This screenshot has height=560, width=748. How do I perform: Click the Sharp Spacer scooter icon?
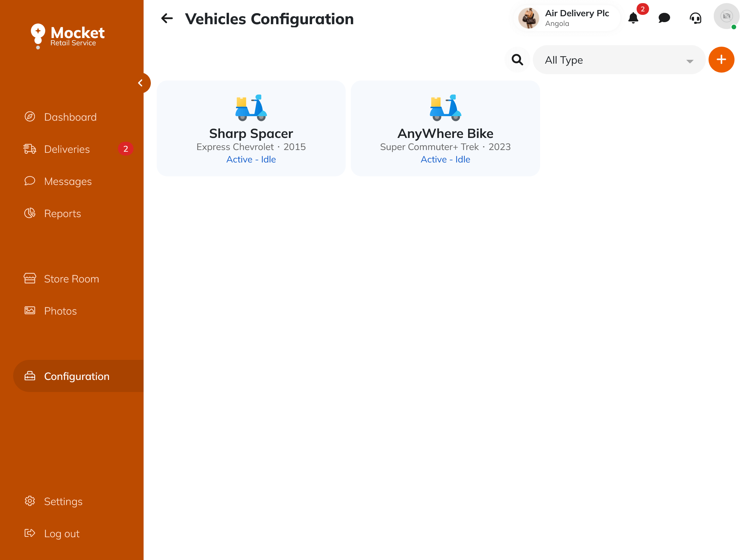tap(251, 108)
